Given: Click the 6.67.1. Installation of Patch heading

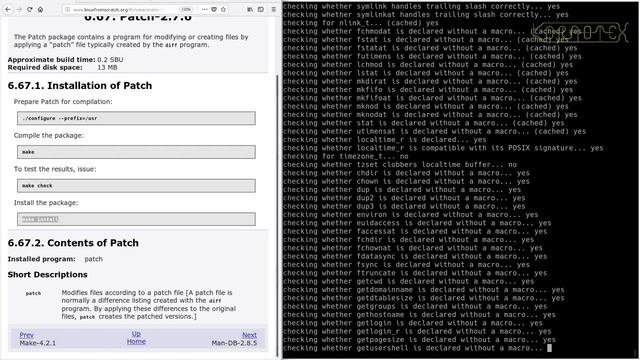Looking at the screenshot, I should coord(80,85).
